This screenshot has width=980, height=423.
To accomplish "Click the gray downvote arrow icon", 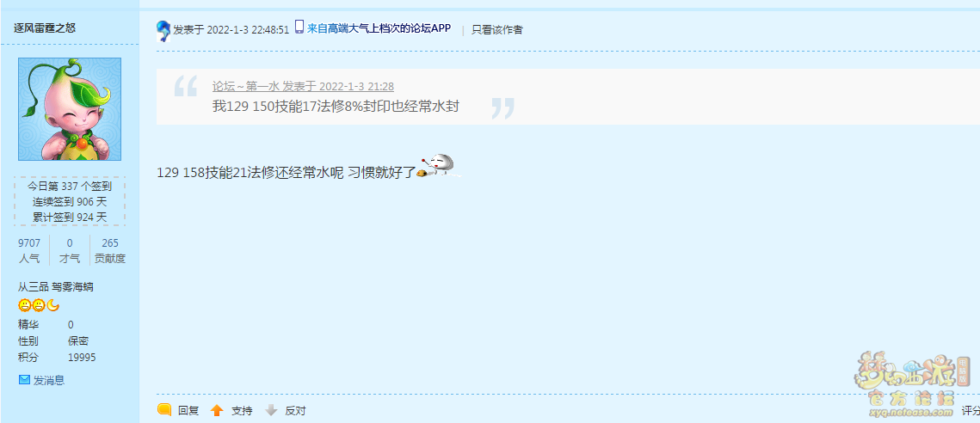I will tap(271, 410).
